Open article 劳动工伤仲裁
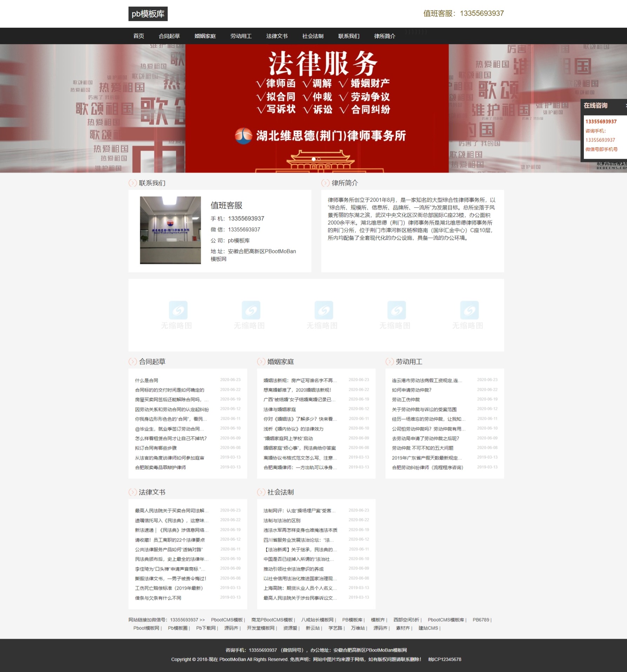The image size is (627, 672). (406, 399)
